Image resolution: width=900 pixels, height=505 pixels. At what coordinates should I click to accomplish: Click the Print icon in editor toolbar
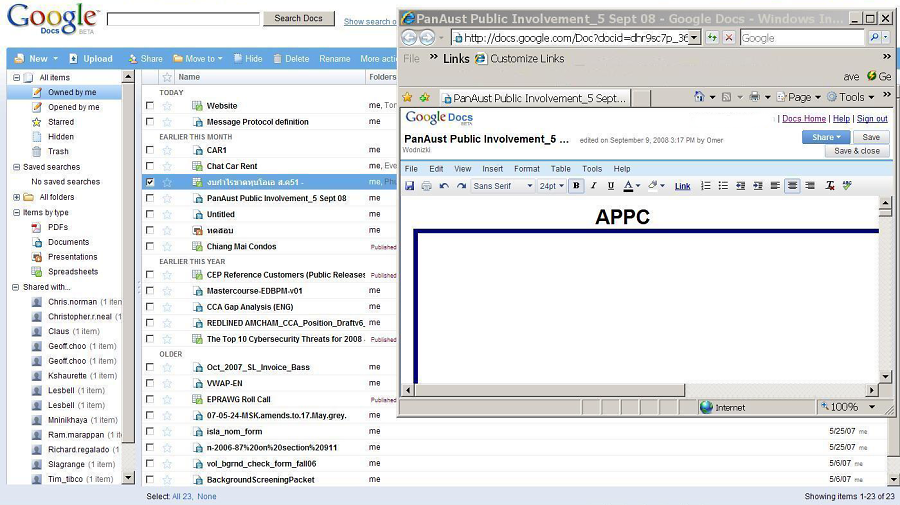pos(426,186)
